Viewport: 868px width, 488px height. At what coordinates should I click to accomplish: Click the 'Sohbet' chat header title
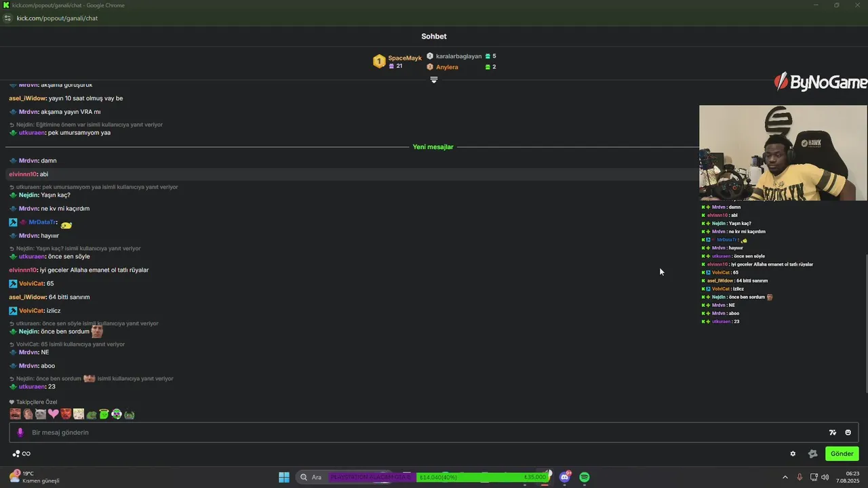434,37
